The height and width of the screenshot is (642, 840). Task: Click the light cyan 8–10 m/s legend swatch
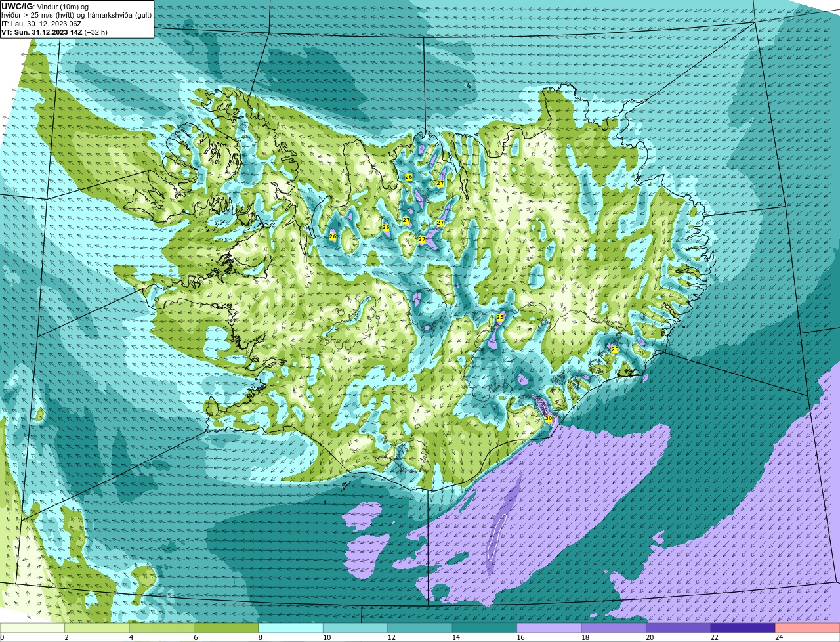point(291,628)
